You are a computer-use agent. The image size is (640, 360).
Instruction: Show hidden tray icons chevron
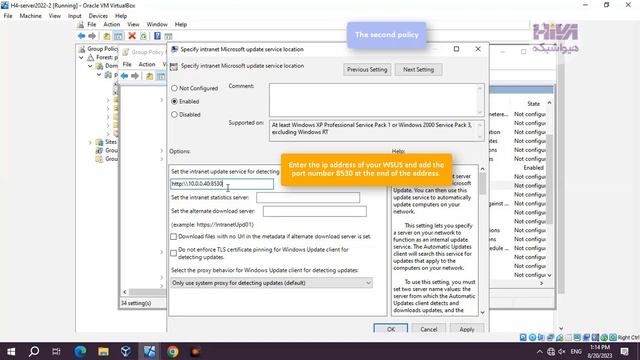tap(540, 351)
